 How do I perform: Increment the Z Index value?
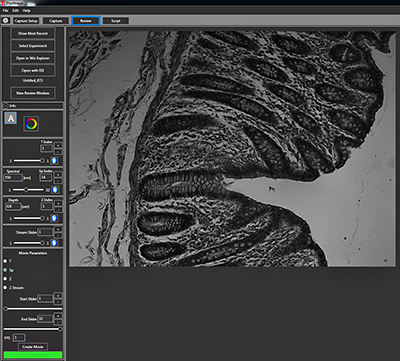click(58, 203)
